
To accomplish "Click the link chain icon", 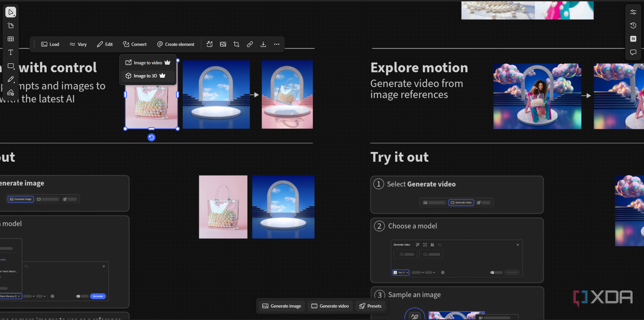I will point(250,44).
